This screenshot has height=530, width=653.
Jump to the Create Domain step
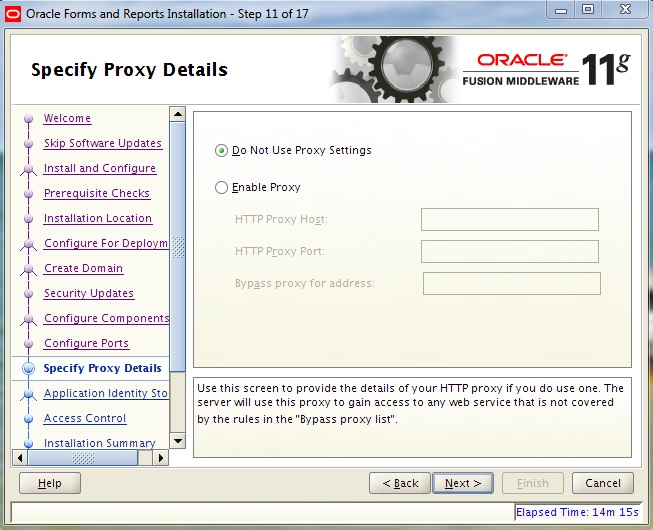pos(83,269)
